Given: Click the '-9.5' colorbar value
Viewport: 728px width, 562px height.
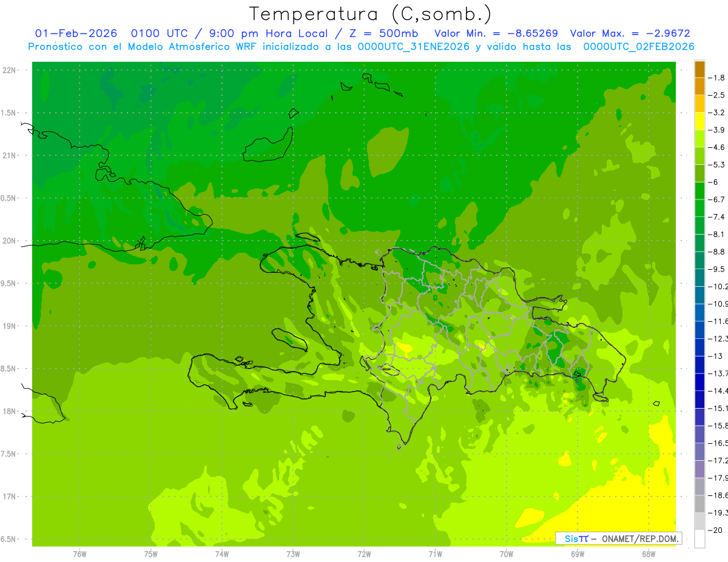Looking at the screenshot, I should [x=717, y=269].
